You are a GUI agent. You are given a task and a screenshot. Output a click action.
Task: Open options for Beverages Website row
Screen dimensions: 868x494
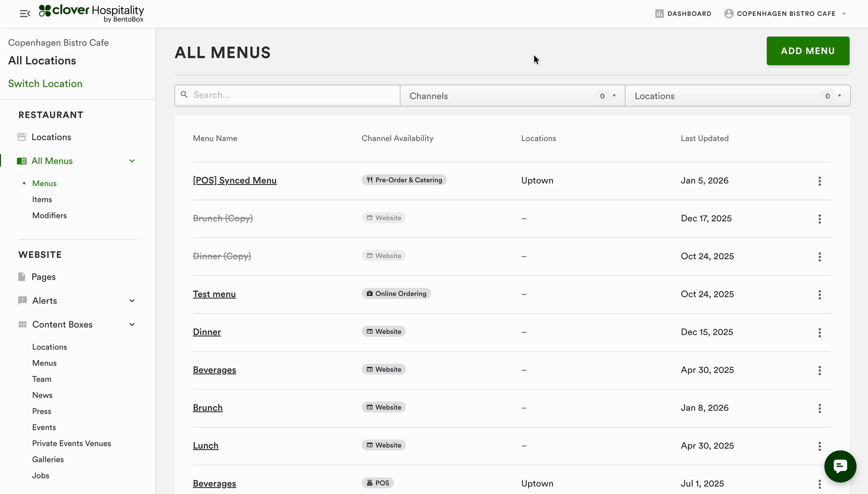pos(820,371)
